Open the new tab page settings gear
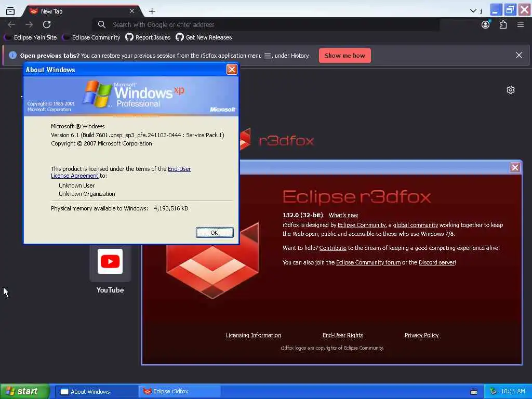The width and height of the screenshot is (532, 399). pos(511,90)
